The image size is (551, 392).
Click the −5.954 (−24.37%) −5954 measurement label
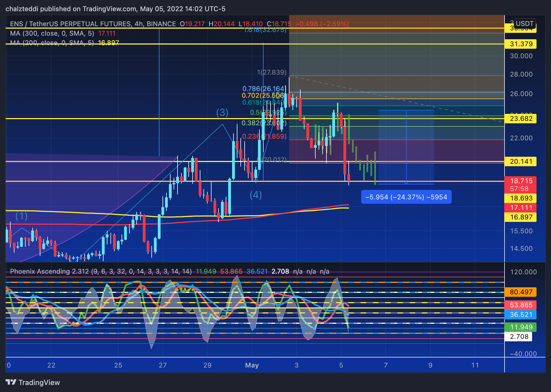406,197
